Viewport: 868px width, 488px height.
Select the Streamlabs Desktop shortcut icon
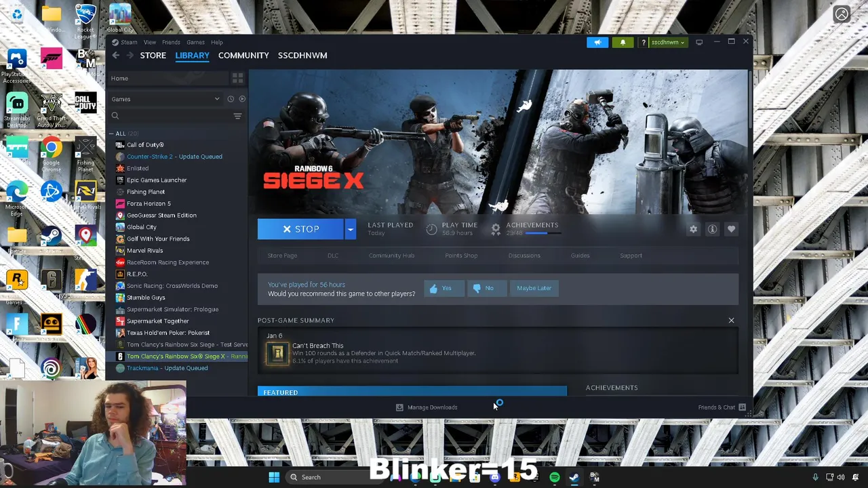coord(17,110)
